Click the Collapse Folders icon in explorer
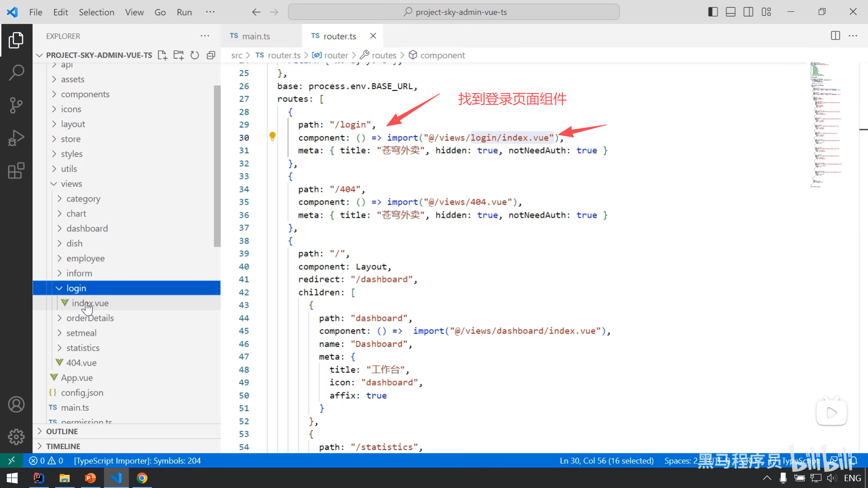This screenshot has height=488, width=868. [211, 55]
